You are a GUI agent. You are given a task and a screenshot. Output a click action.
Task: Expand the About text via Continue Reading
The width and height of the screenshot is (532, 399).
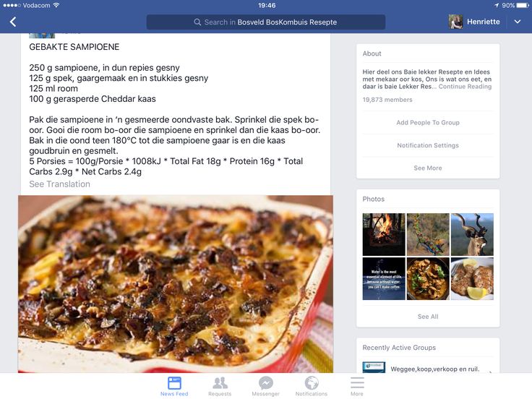[465, 87]
